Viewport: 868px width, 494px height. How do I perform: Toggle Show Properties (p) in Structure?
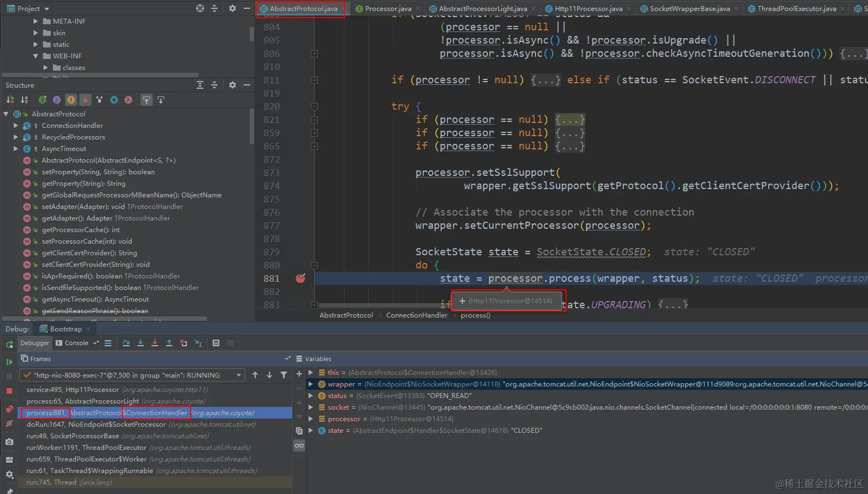coord(57,100)
